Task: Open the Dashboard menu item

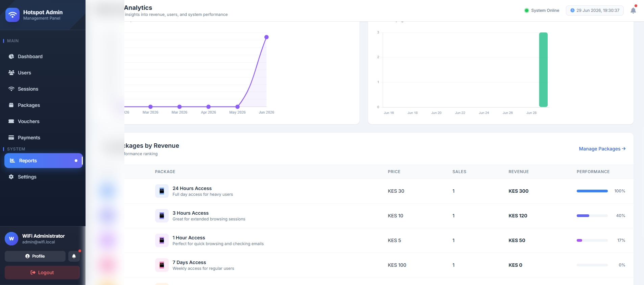Action: 43,56
